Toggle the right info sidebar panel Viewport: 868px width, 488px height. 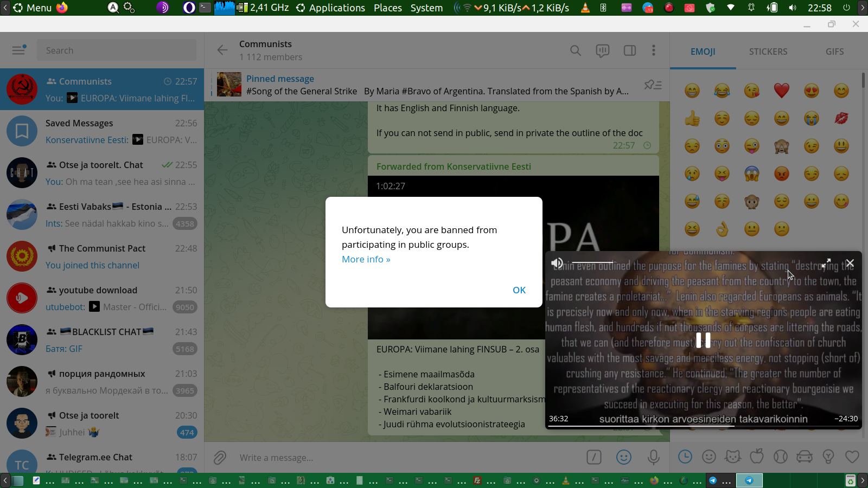pyautogui.click(x=630, y=50)
